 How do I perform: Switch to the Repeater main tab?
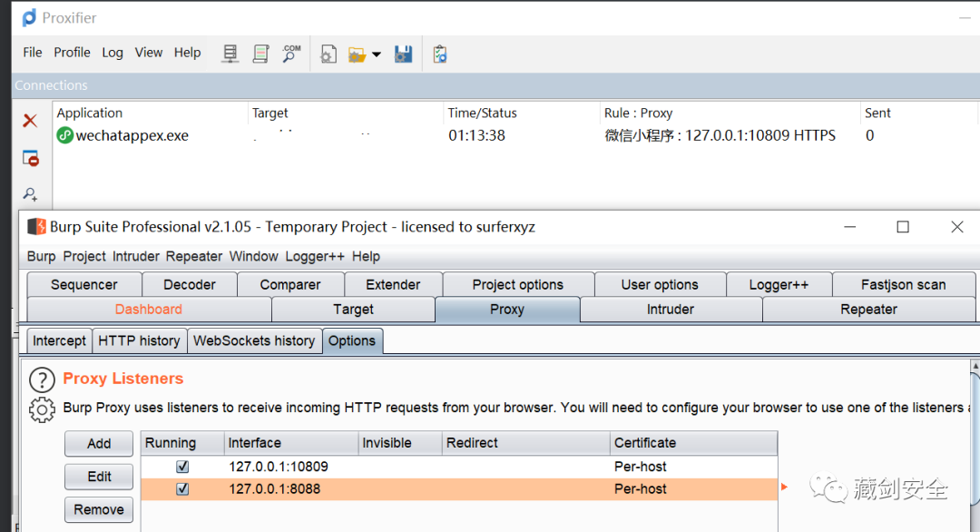[x=868, y=310]
